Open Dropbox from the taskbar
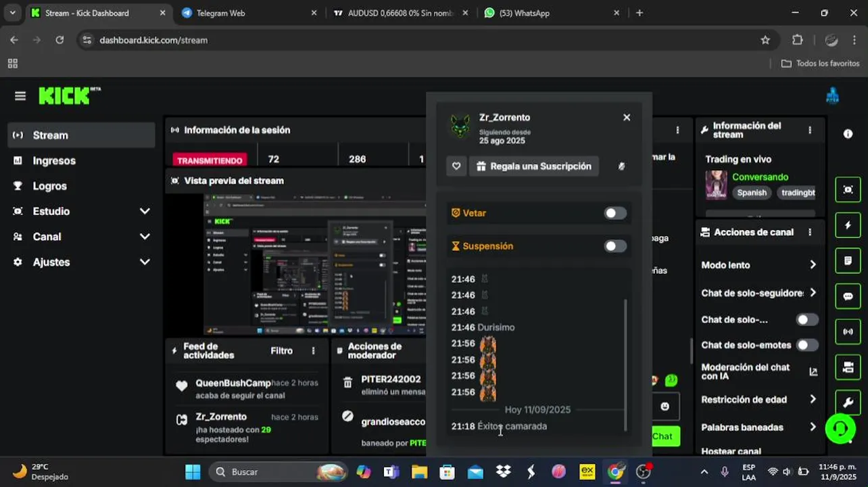This screenshot has height=487, width=868. pyautogui.click(x=503, y=471)
